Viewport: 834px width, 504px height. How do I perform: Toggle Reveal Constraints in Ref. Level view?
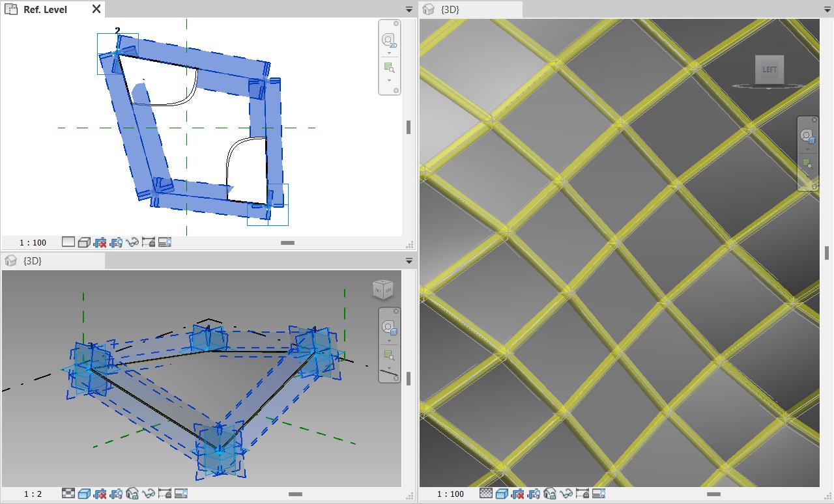[149, 242]
